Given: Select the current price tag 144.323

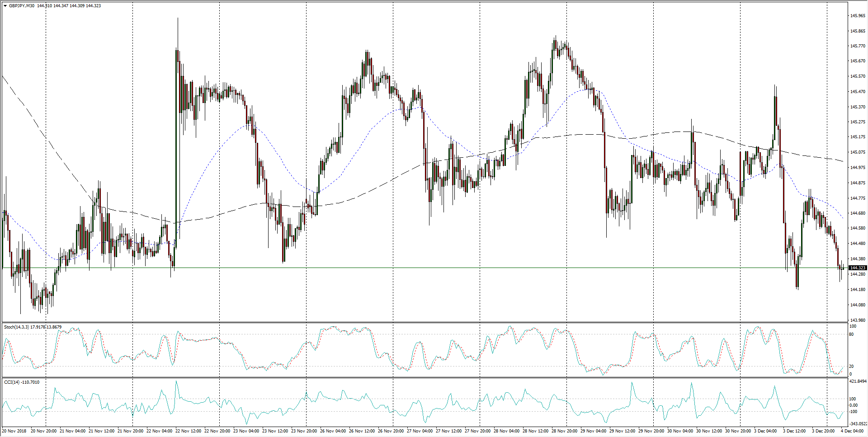Looking at the screenshot, I should coord(857,268).
